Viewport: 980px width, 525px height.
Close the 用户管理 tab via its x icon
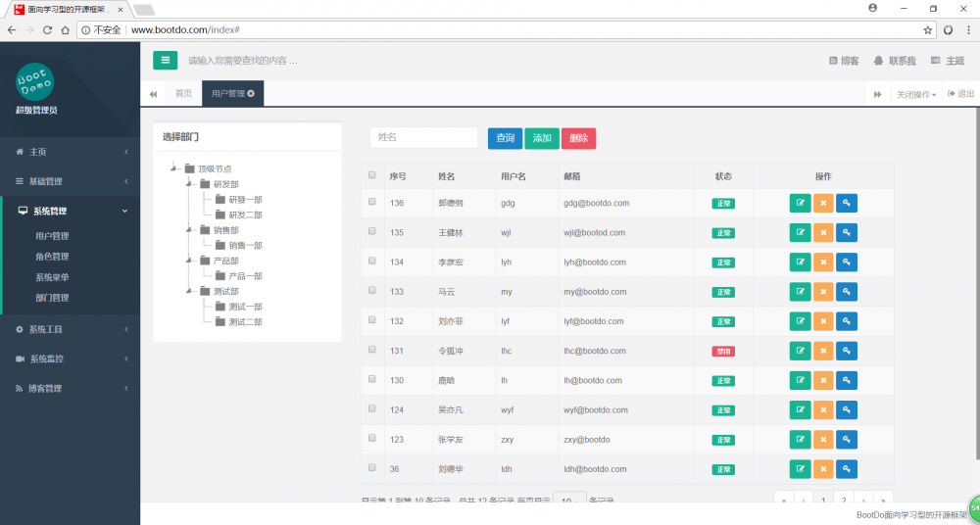tap(251, 94)
